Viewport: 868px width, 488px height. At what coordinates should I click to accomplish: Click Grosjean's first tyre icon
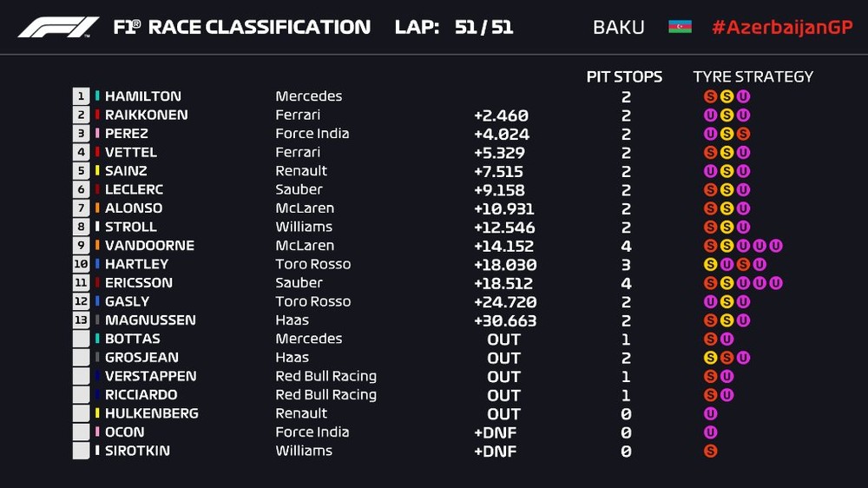coord(710,358)
